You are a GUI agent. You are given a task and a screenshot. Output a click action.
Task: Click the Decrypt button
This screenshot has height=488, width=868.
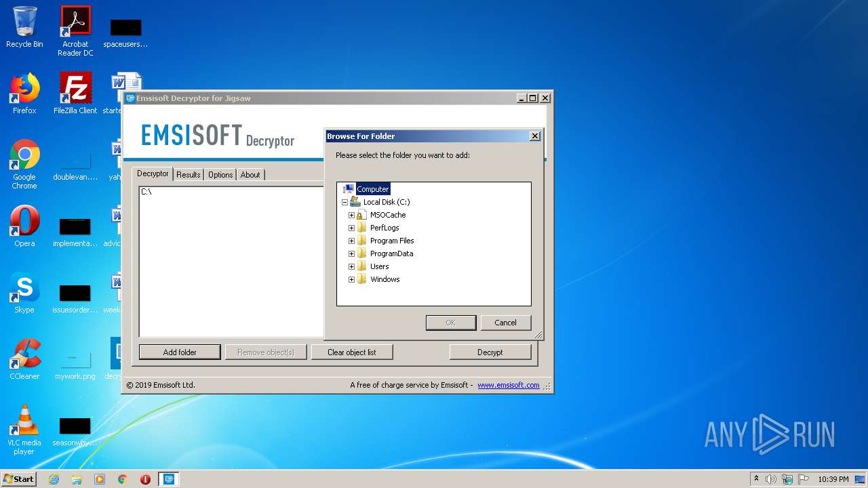490,352
